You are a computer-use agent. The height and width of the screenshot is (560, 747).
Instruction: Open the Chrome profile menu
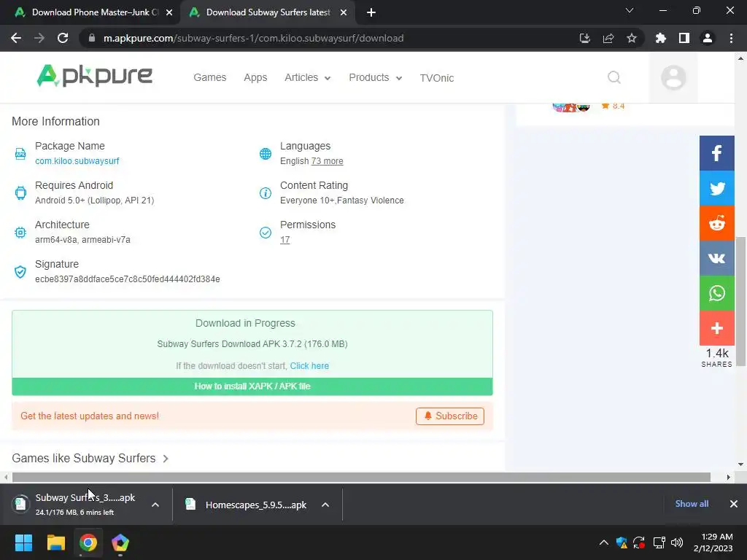coord(707,38)
